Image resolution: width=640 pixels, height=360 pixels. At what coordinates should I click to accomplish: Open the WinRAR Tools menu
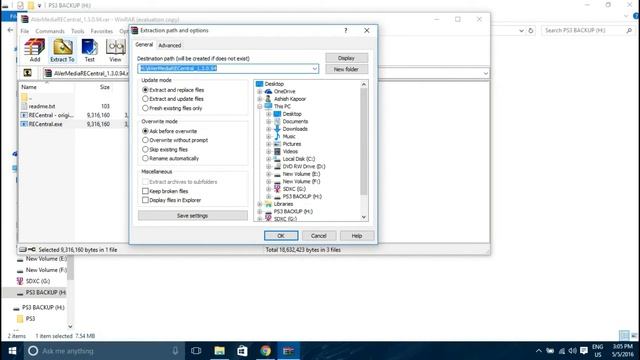coord(78,31)
